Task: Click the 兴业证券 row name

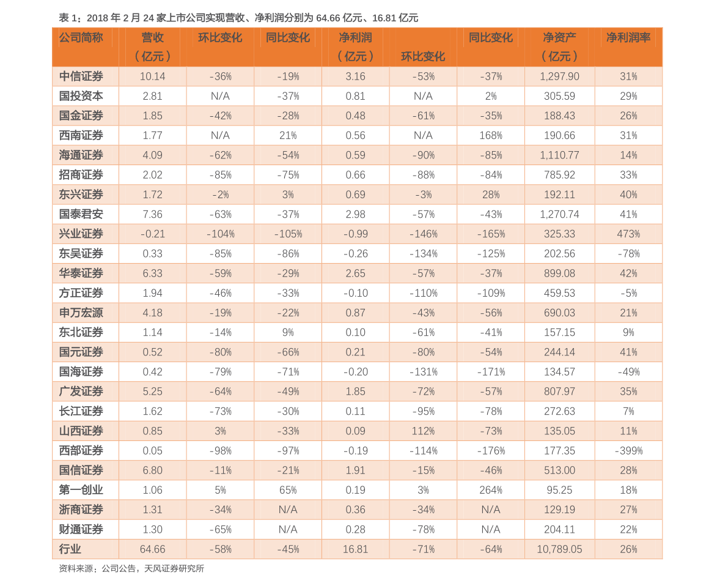Action: pos(81,234)
